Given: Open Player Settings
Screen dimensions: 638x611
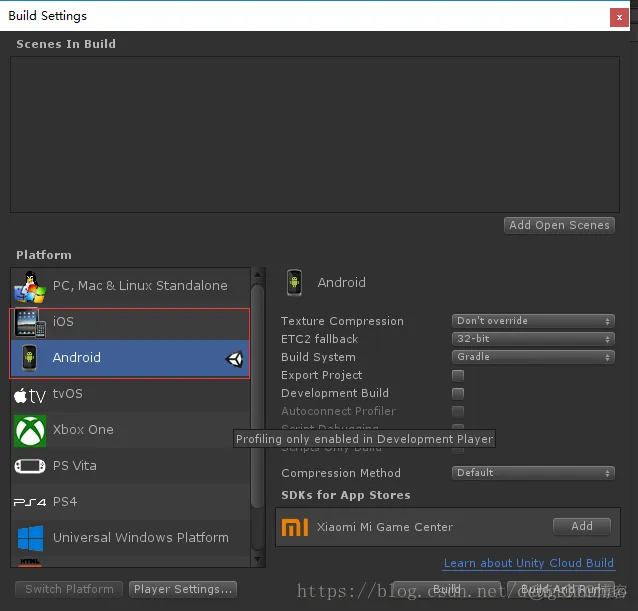Looking at the screenshot, I should 183,589.
